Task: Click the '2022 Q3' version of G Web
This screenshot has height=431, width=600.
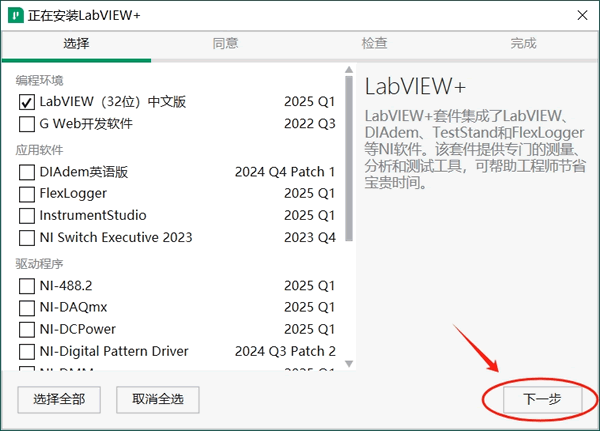Action: coord(310,124)
